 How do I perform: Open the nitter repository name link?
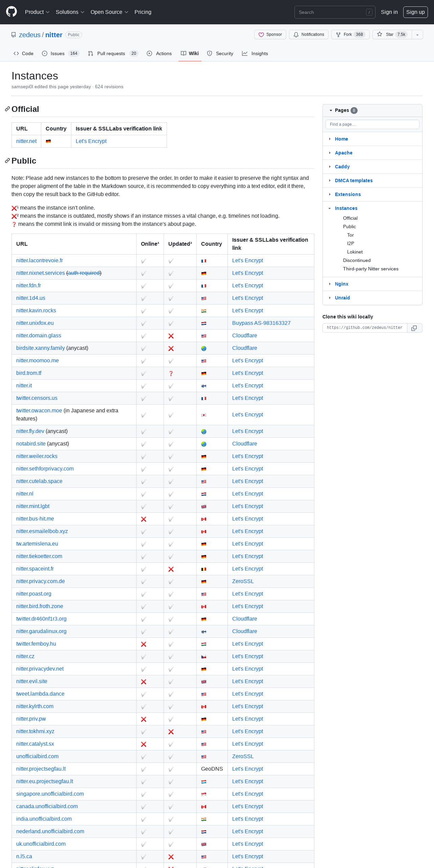54,35
